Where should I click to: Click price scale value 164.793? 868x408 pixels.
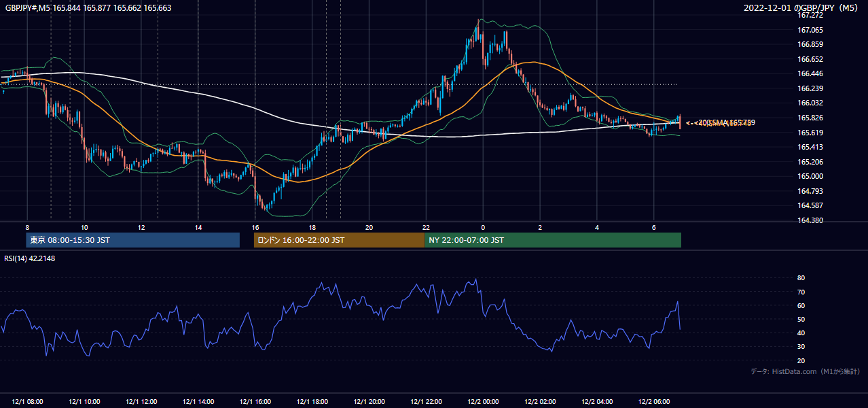pos(810,191)
